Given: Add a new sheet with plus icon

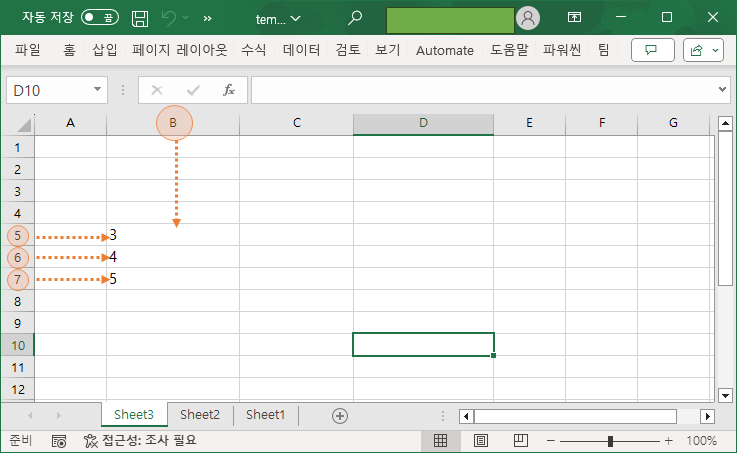Looking at the screenshot, I should (x=340, y=415).
